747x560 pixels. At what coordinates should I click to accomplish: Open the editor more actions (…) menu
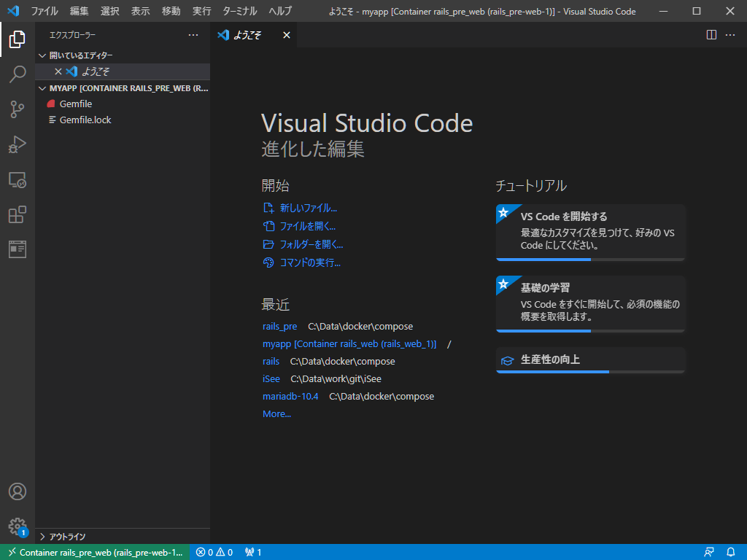point(729,35)
